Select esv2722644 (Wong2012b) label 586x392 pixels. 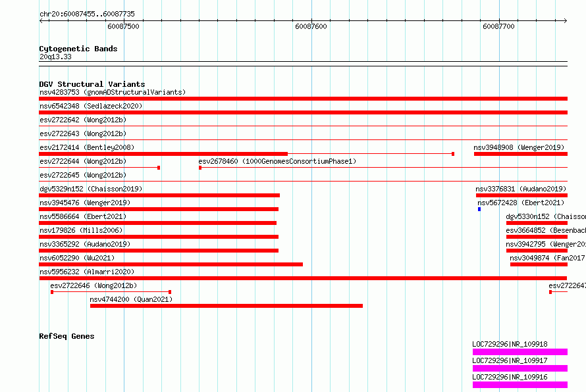(83, 161)
